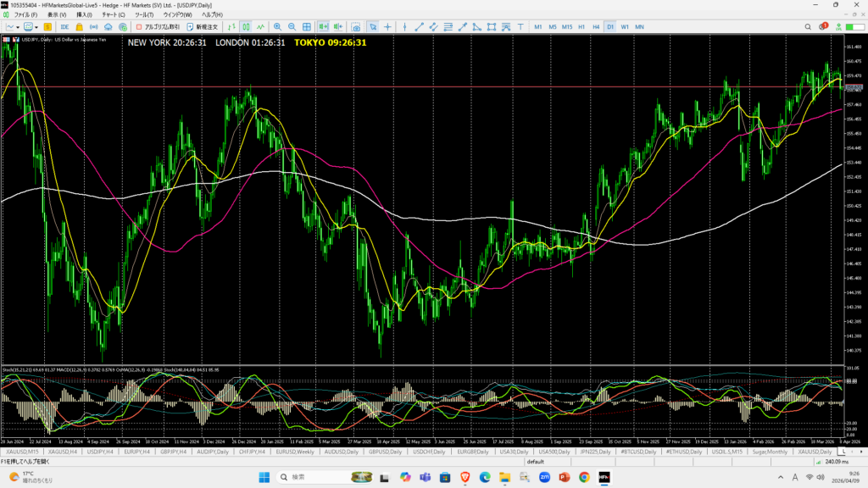The height and width of the screenshot is (488, 868).
Task: Click the zoom in magnifier icon
Action: pyautogui.click(x=277, y=27)
